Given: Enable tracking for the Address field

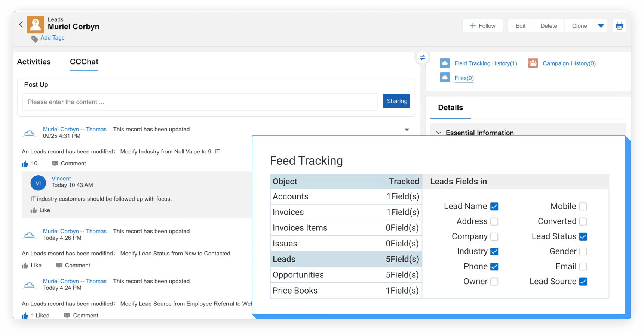Looking at the screenshot, I should 494,221.
